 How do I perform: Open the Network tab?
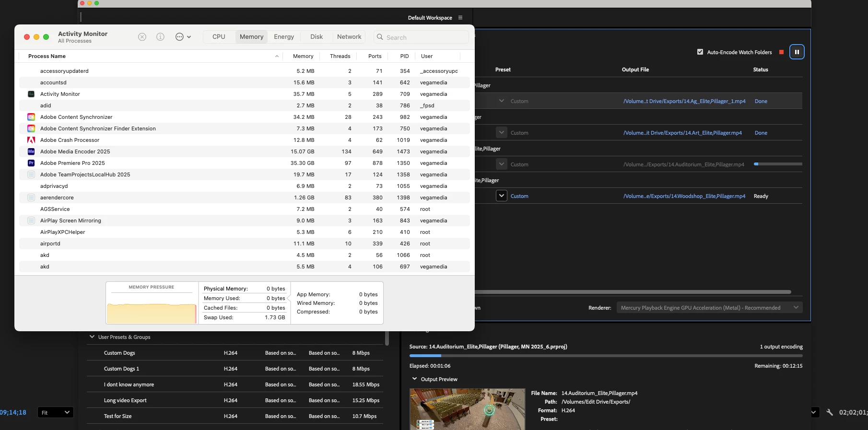coord(349,37)
